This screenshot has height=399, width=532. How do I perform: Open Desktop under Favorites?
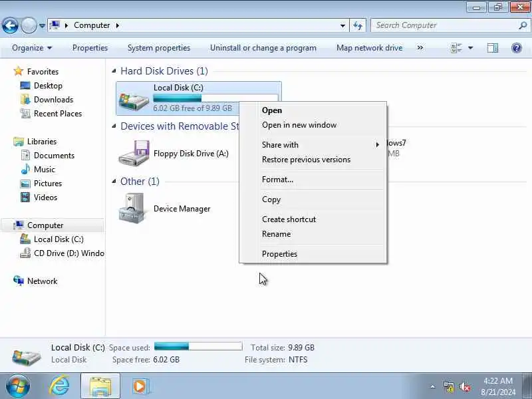click(x=48, y=86)
